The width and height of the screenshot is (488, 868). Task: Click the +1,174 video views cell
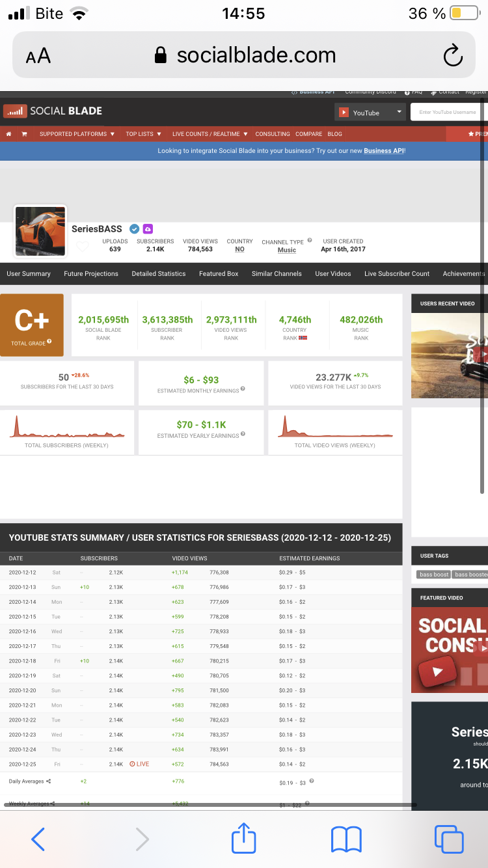click(180, 573)
